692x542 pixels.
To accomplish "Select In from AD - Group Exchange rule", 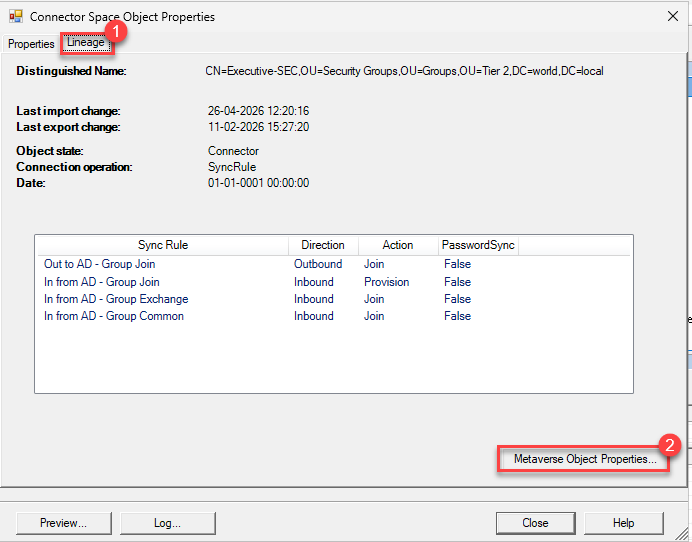I will [x=115, y=299].
